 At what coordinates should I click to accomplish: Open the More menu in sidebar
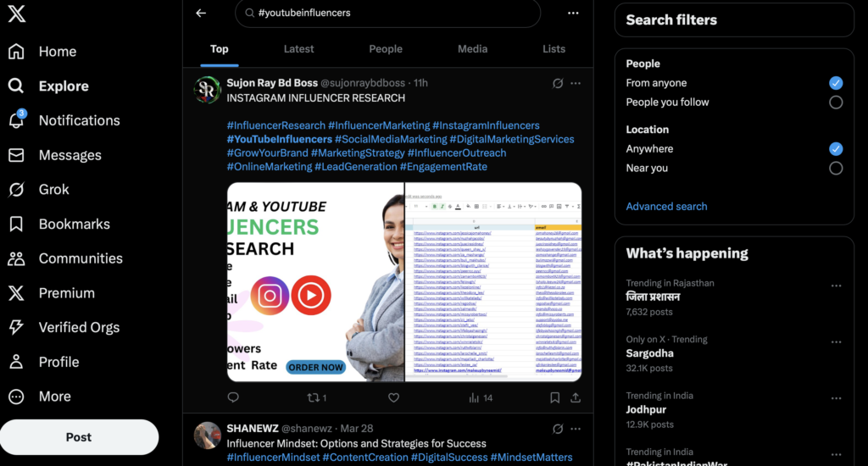tap(39, 397)
